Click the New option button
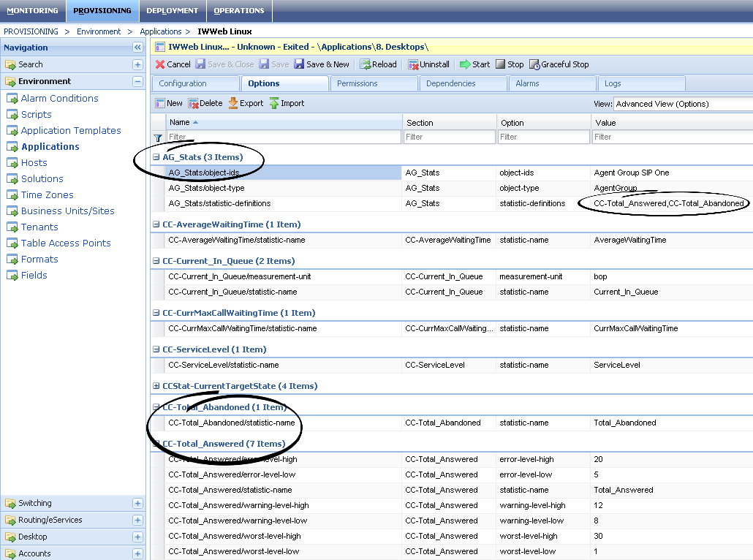753x560 pixels. pos(169,103)
